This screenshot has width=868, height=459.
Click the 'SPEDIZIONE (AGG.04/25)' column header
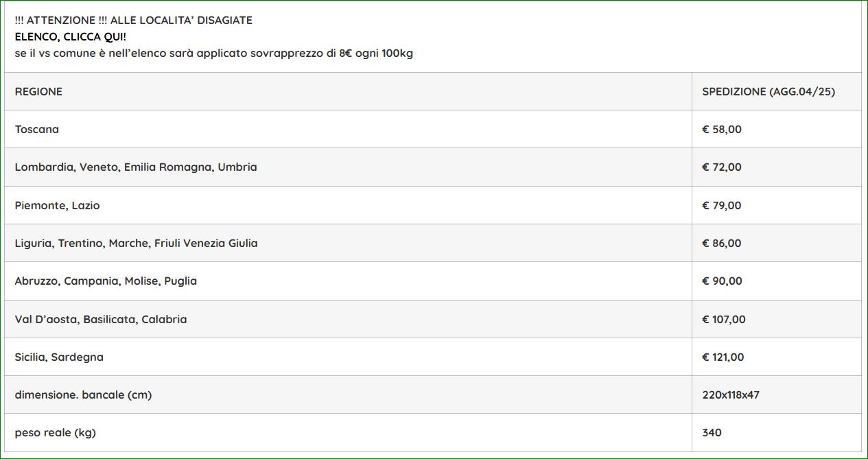point(769,91)
